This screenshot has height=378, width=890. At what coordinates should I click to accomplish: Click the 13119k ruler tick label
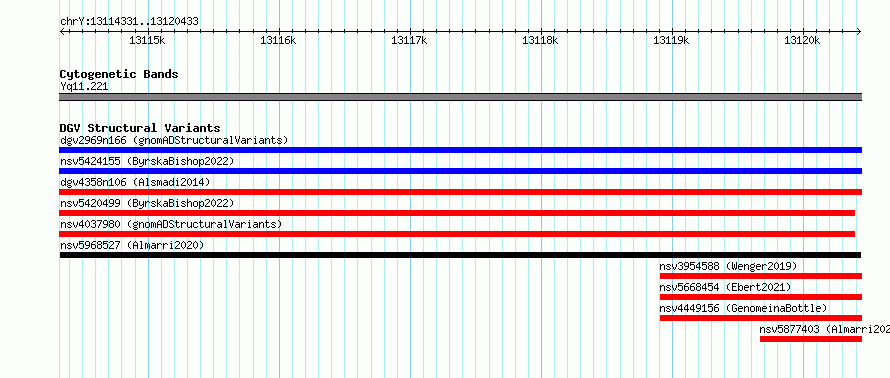[x=671, y=40]
